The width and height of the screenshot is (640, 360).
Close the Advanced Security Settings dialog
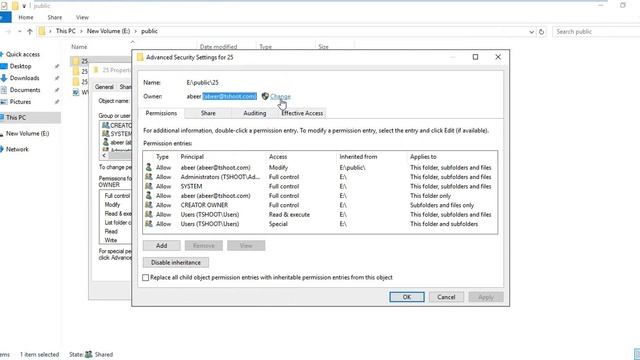coord(498,57)
